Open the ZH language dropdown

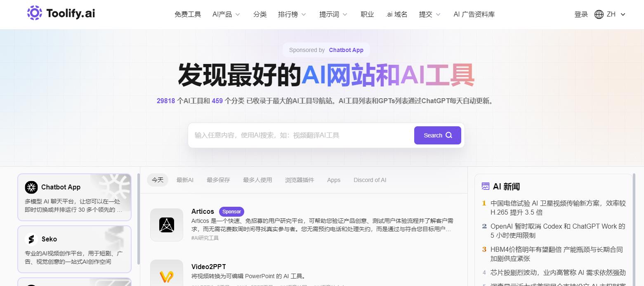click(x=616, y=14)
